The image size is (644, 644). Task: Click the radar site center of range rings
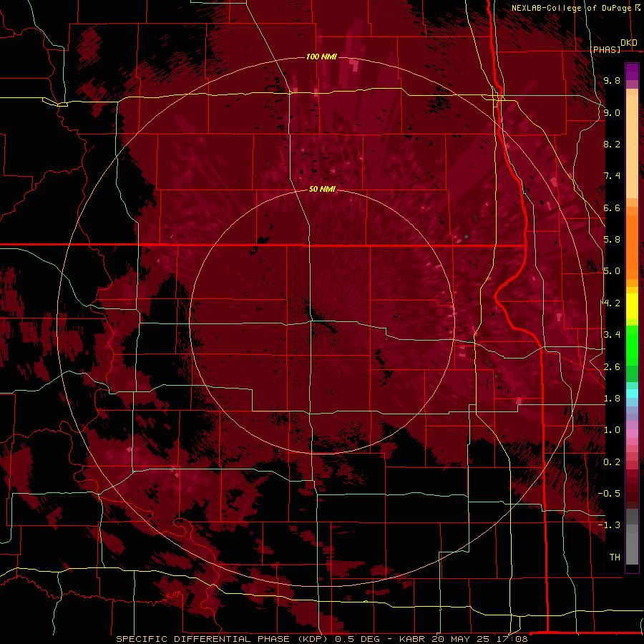[x=322, y=321]
